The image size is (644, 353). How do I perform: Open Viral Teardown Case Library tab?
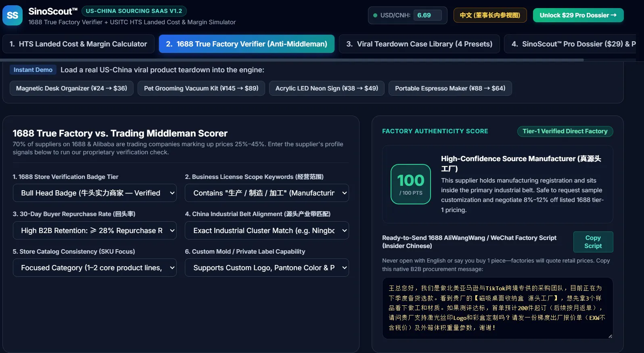point(419,44)
